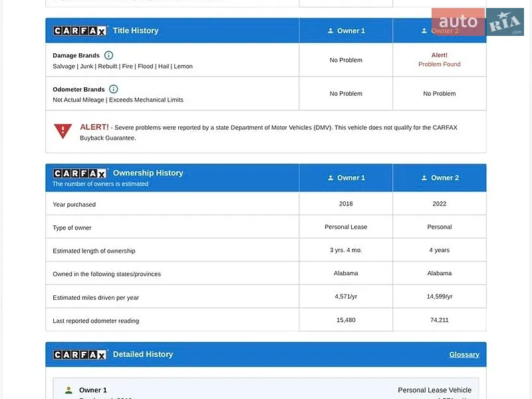Click the "Personal Lease Vehicle" text in Detailed History
This screenshot has width=532, height=399.
coord(435,390)
